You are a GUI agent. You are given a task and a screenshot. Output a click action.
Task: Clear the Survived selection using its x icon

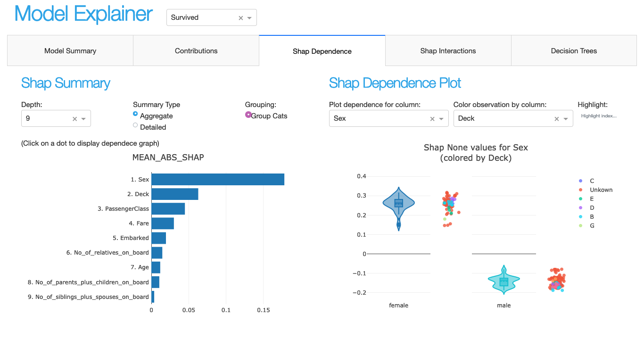tap(241, 17)
